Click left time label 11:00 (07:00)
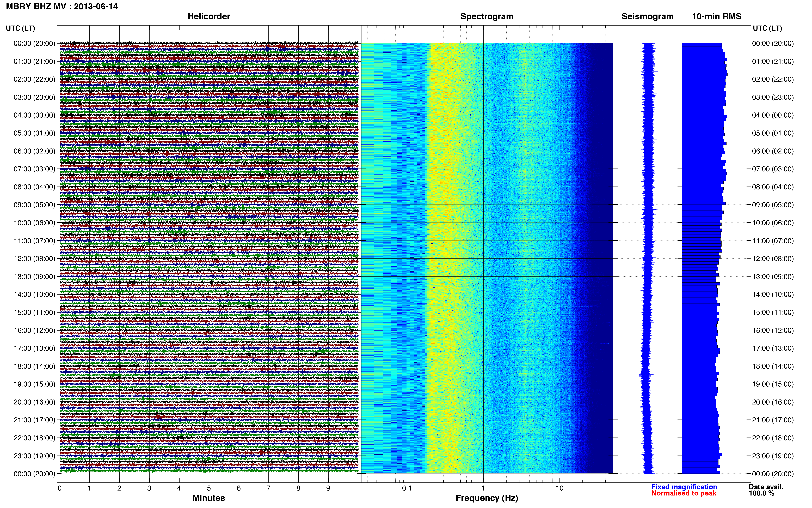Image resolution: width=812 pixels, height=508 pixels. [34, 241]
